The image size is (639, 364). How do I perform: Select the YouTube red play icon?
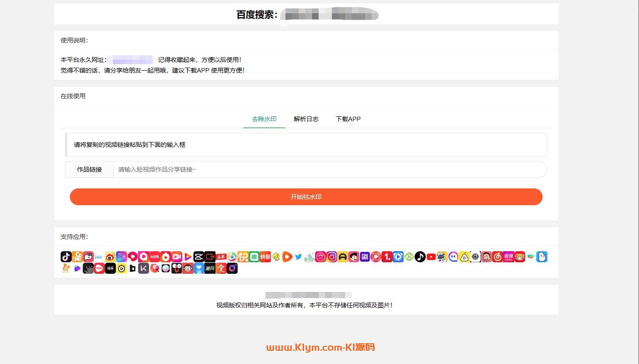pos(431,257)
